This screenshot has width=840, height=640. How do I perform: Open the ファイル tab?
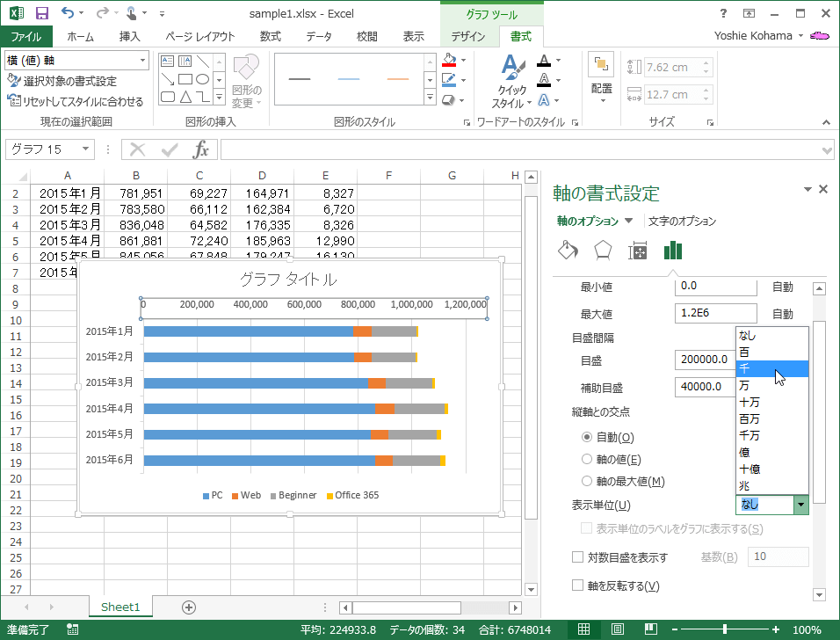26,36
